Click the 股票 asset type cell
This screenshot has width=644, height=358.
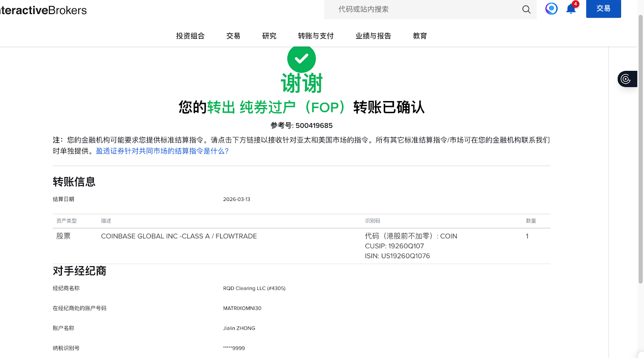pyautogui.click(x=64, y=236)
